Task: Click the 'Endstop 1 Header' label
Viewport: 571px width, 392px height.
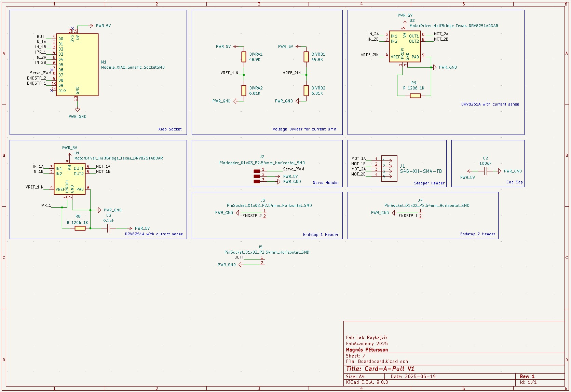Action: [x=321, y=235]
